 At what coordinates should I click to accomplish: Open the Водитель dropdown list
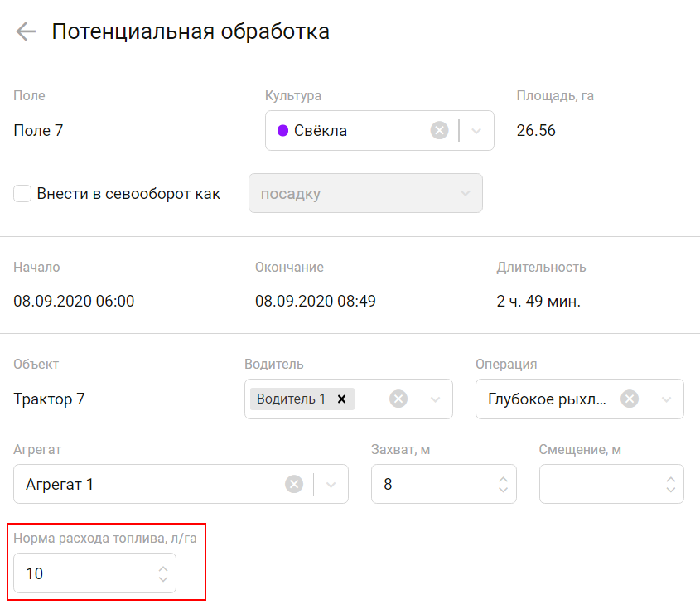click(434, 399)
